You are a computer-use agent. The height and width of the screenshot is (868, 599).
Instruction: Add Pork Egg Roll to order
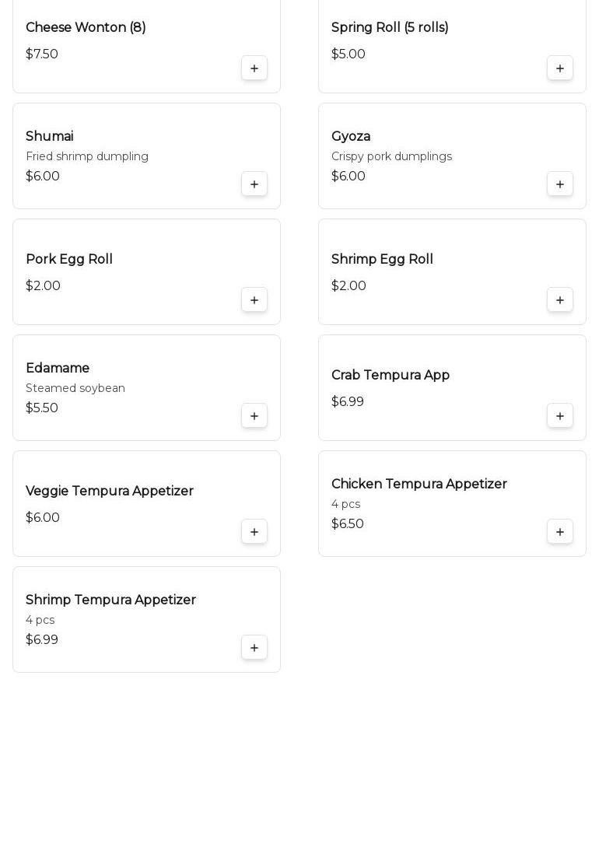pos(254,300)
